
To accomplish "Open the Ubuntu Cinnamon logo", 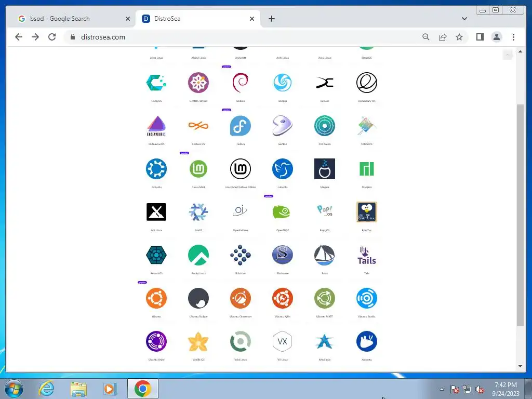I will pyautogui.click(x=241, y=298).
